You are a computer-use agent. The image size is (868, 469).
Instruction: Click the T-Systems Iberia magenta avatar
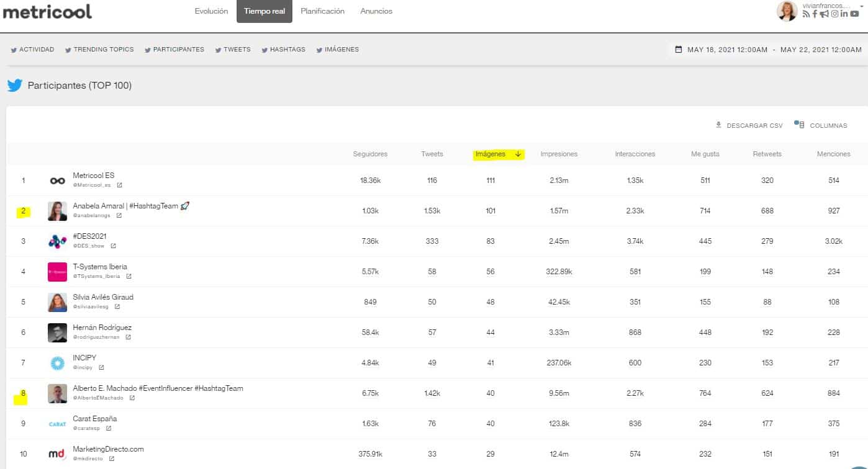tap(57, 272)
